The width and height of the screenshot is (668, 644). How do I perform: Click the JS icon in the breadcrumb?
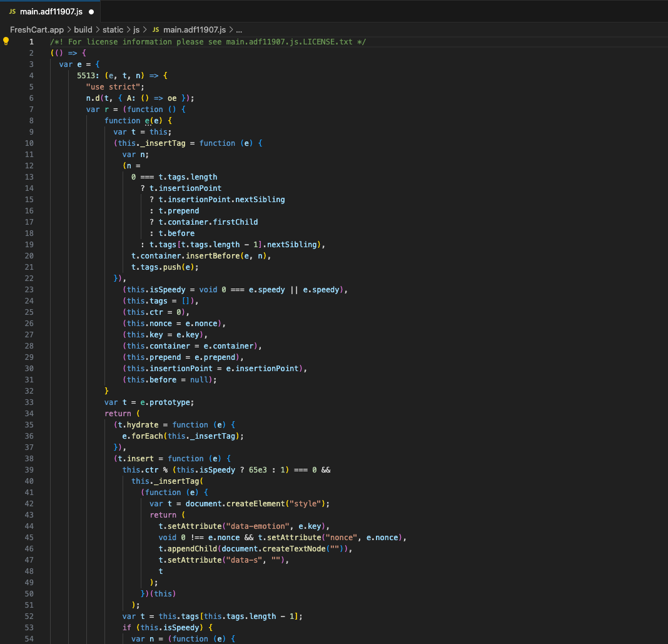click(x=156, y=30)
